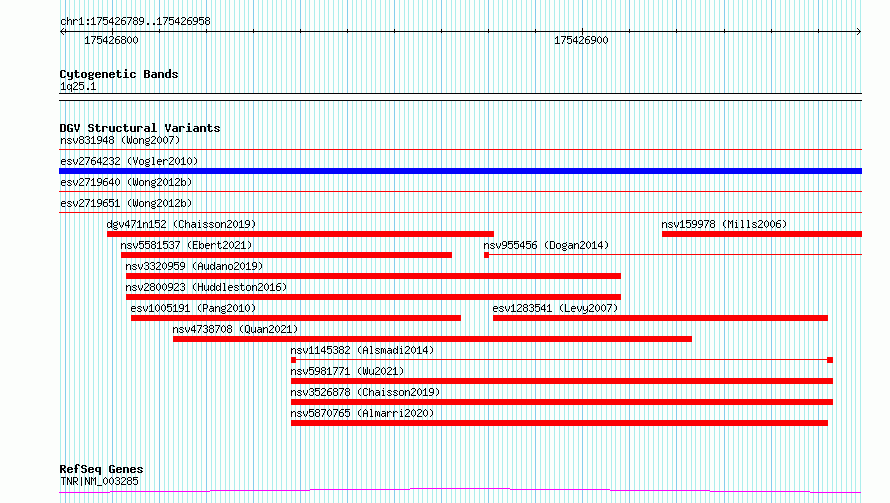
Task: Click the nsv5581537 red bar
Action: [x=286, y=255]
